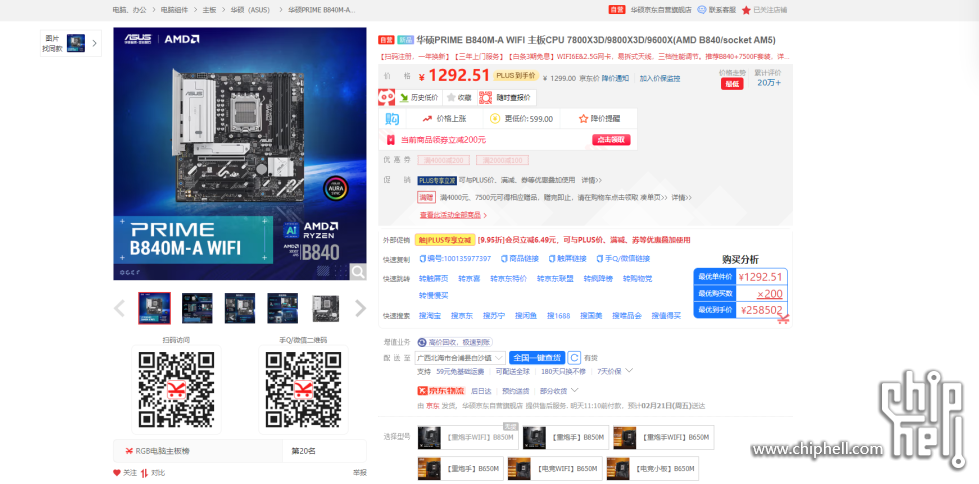
Task: Click the 京东物流 logo
Action: pos(441,390)
